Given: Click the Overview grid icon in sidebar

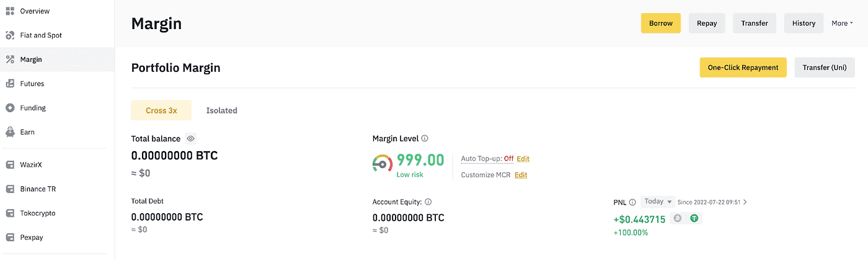Looking at the screenshot, I should coord(10,11).
